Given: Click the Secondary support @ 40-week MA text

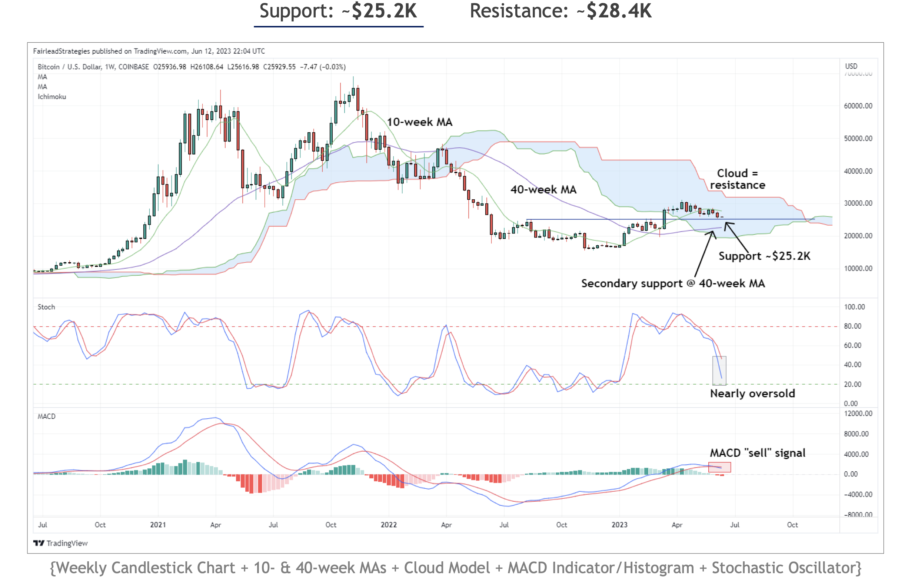Looking at the screenshot, I should pyautogui.click(x=673, y=283).
